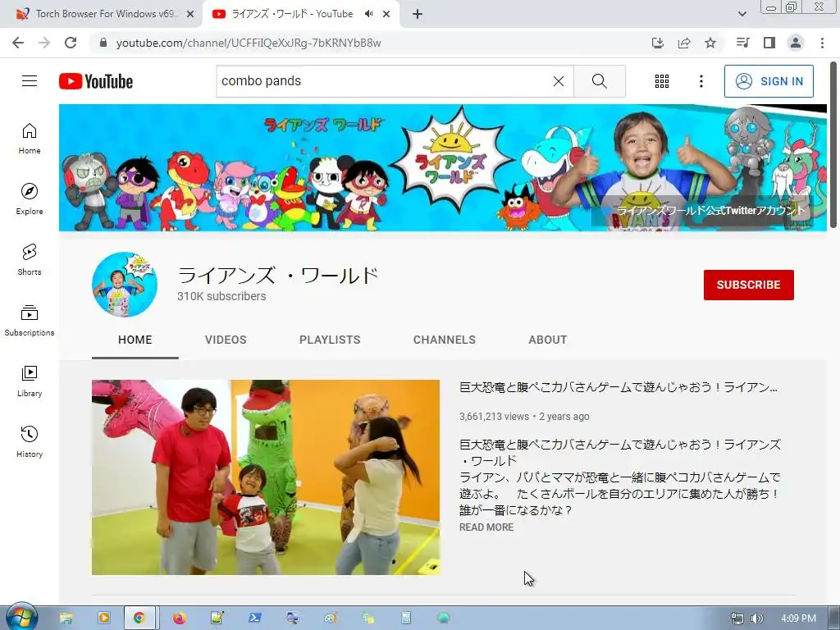Click the address bar URL
The image size is (840, 630).
pyautogui.click(x=249, y=43)
